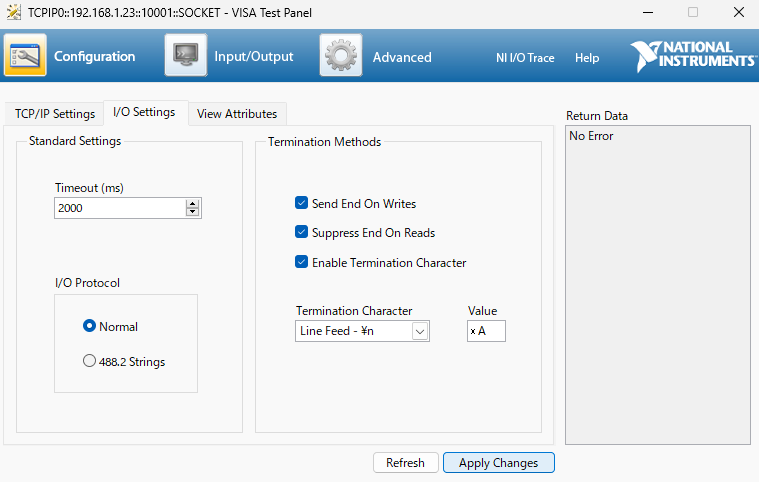Expand the Termination Character dropdown
The image size is (759, 482).
point(420,331)
